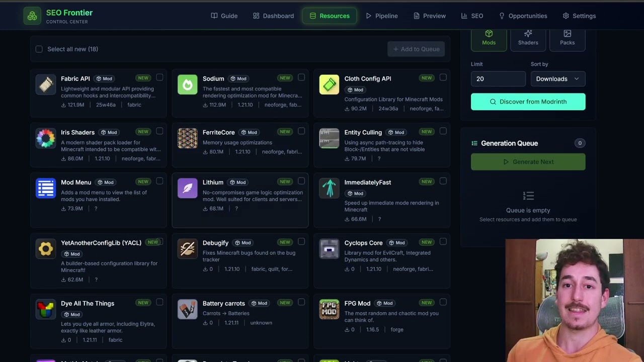Tick the Select all new checkbox
Screen dimensions: 644x362
click(x=39, y=49)
